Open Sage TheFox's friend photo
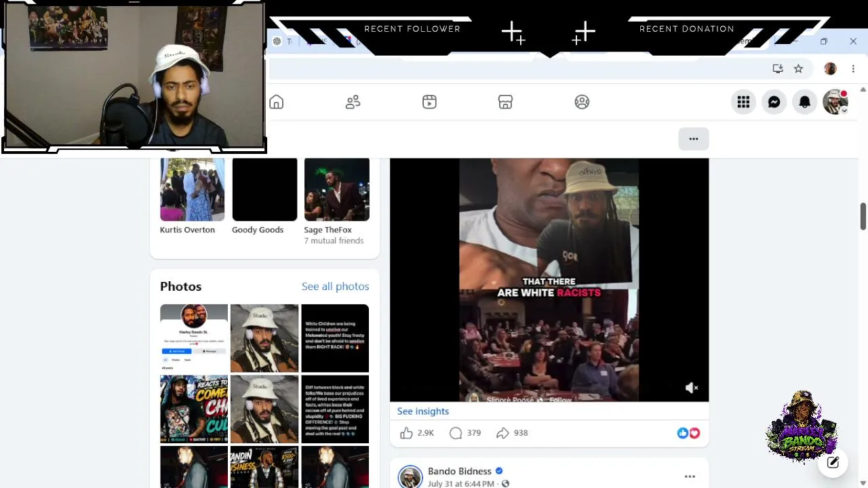The height and width of the screenshot is (488, 868). pos(336,190)
